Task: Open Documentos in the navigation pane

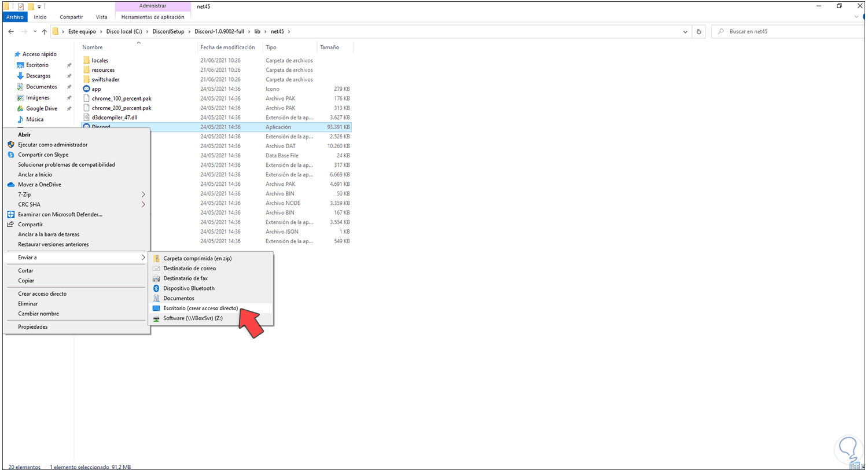Action: tap(41, 87)
